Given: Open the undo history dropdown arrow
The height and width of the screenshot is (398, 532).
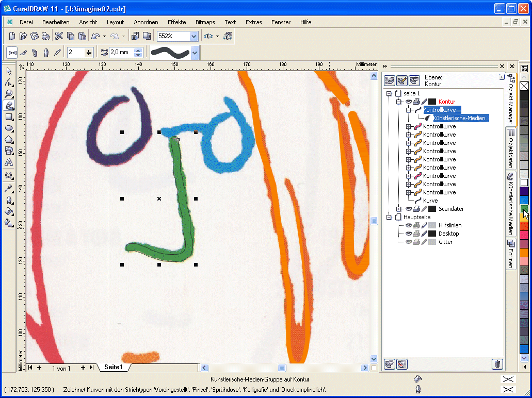Looking at the screenshot, I should [x=105, y=36].
